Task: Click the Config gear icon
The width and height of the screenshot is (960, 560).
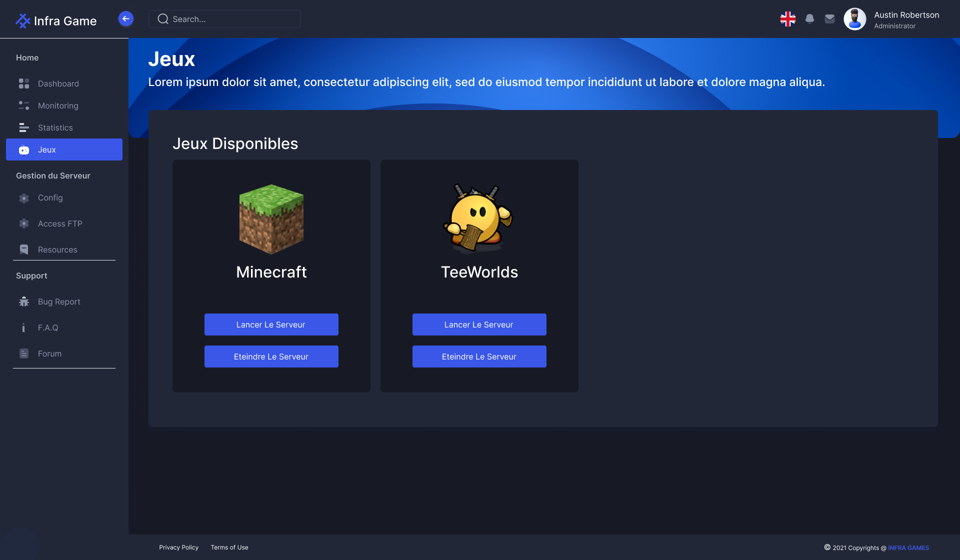Action: (24, 198)
